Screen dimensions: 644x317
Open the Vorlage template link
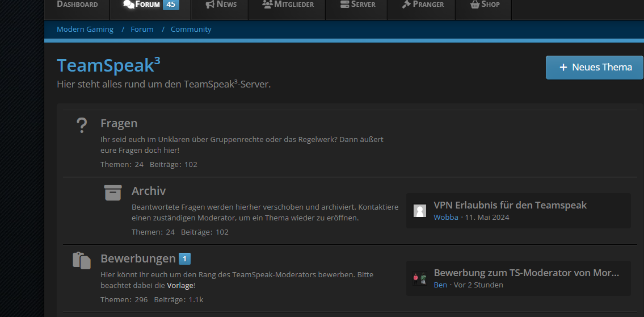tap(180, 285)
